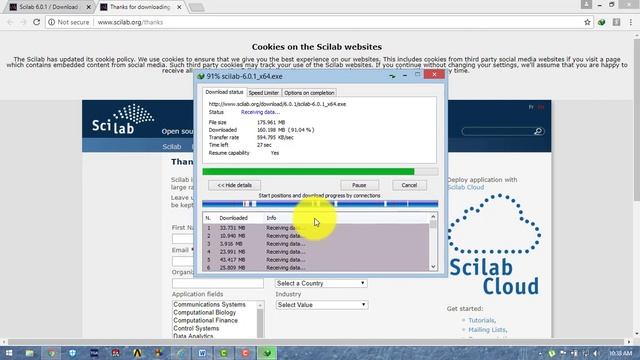
Task: Click the Chrome user profile icon
Action: coord(587,4)
